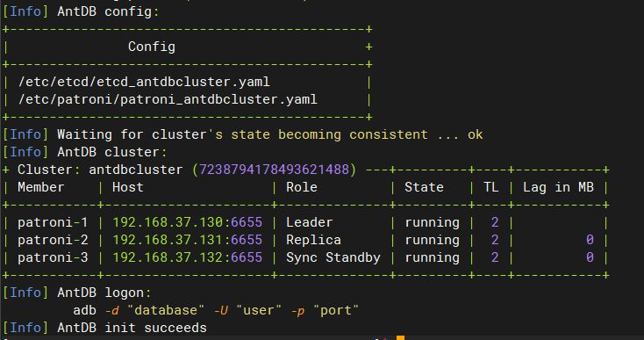Click the "database" argument in adb command
This screenshot has height=340, width=644.
[x=166, y=310]
